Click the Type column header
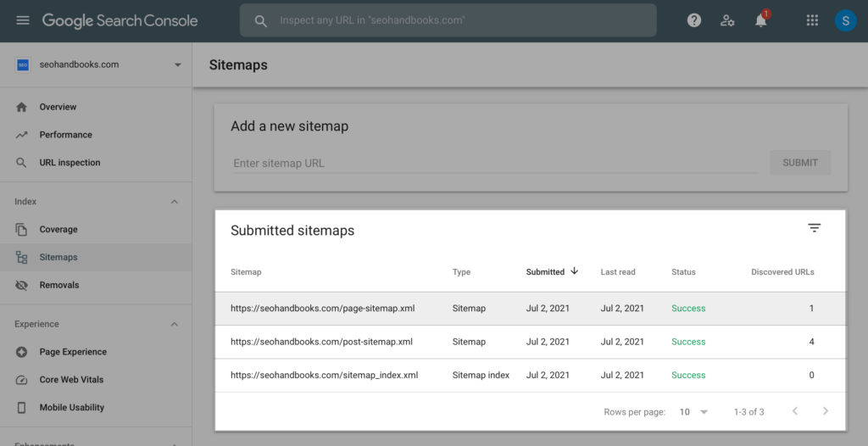This screenshot has height=446, width=868. 461,272
